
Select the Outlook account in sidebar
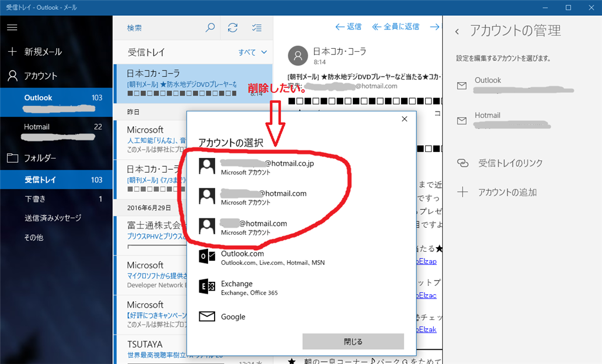[x=56, y=102]
